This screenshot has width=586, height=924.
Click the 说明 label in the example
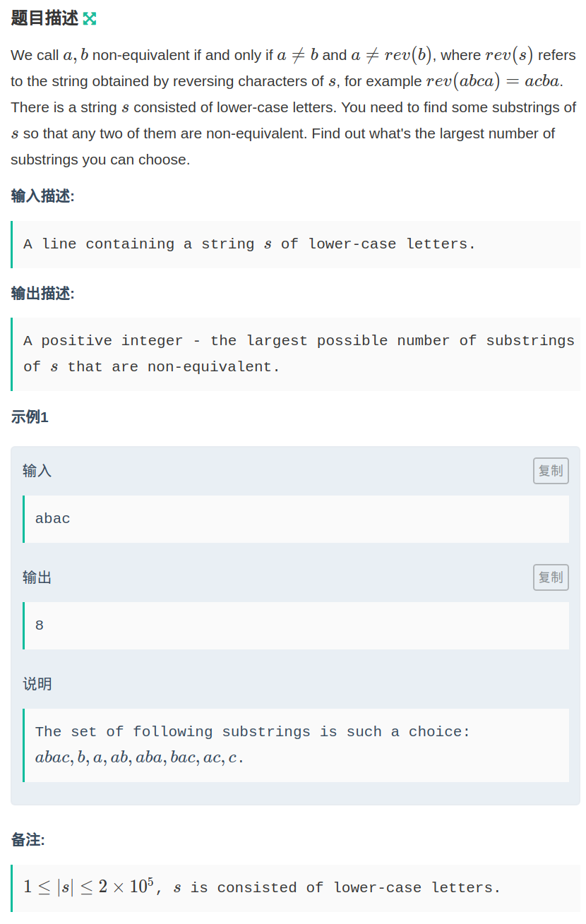(37, 684)
